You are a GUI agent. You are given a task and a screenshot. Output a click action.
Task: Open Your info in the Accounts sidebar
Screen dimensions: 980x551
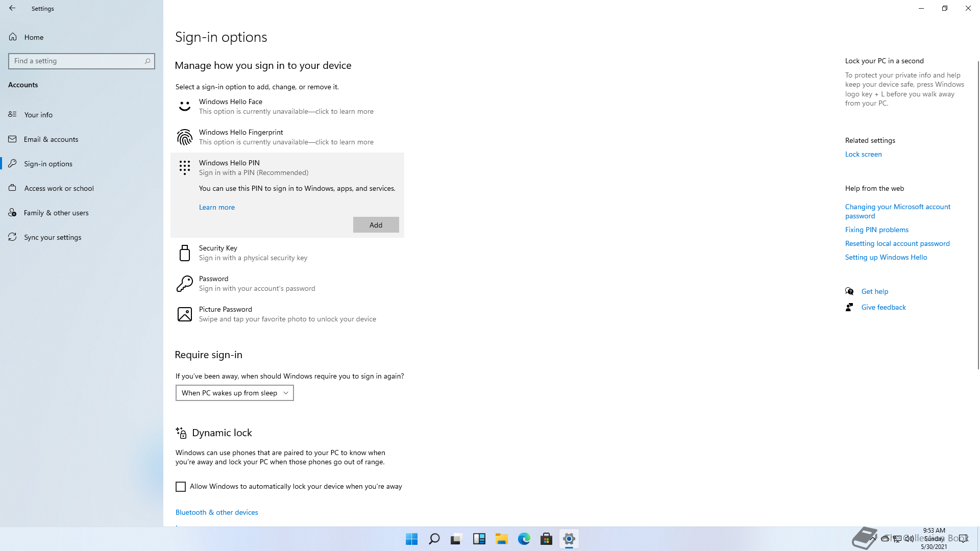82,114
